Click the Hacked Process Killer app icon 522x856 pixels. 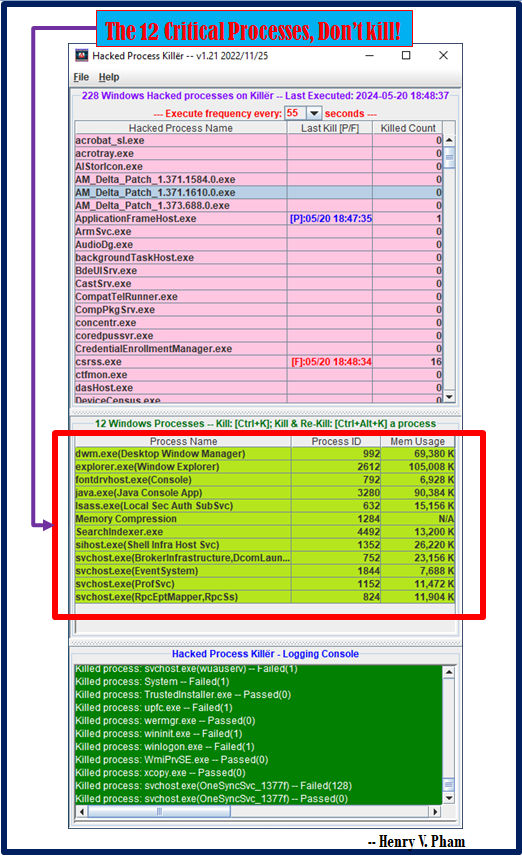point(81,55)
